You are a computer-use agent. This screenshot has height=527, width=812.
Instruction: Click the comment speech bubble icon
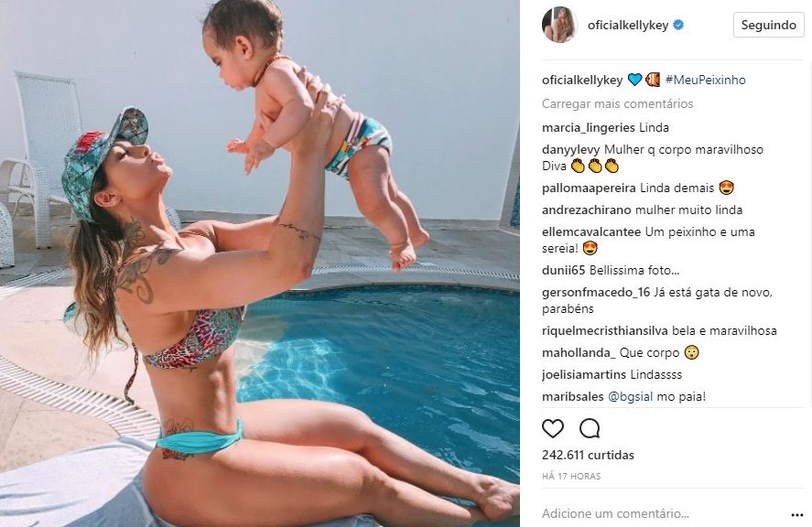(590, 428)
